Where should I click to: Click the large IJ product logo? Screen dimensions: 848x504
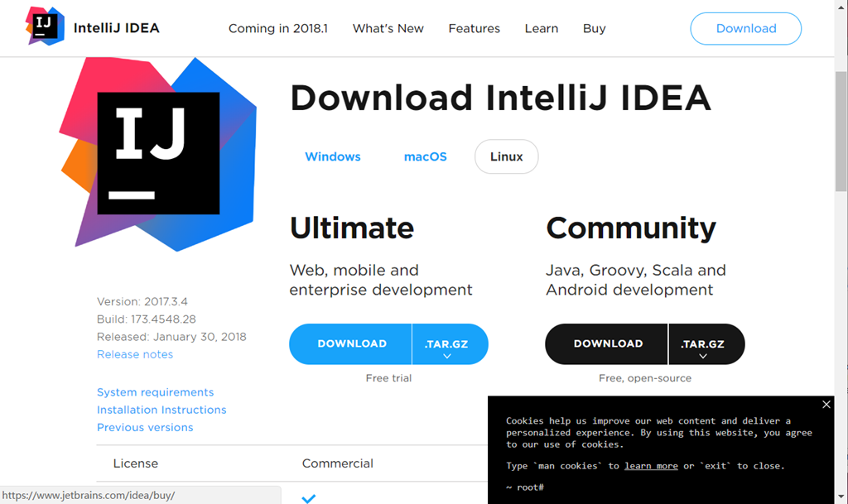[x=158, y=154]
